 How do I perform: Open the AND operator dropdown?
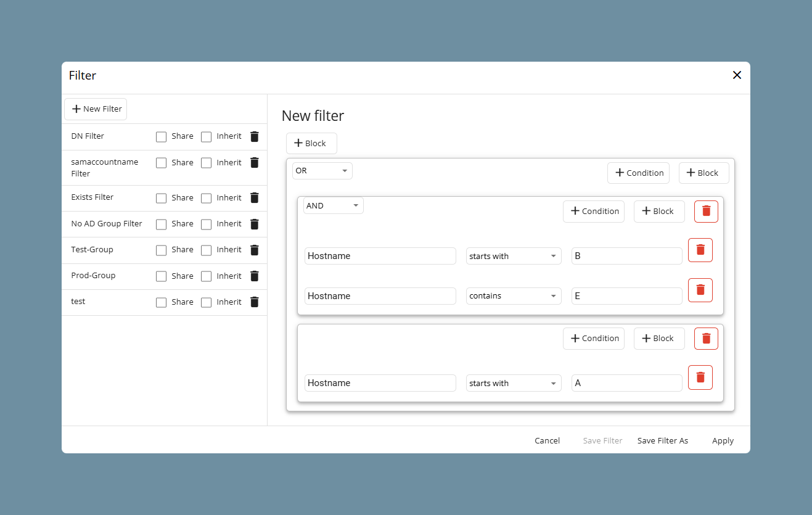334,205
